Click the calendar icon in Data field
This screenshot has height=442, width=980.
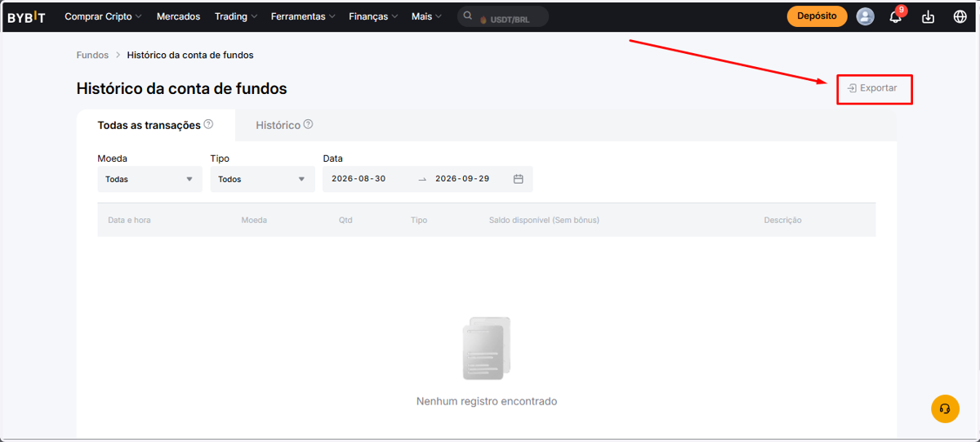tap(518, 179)
